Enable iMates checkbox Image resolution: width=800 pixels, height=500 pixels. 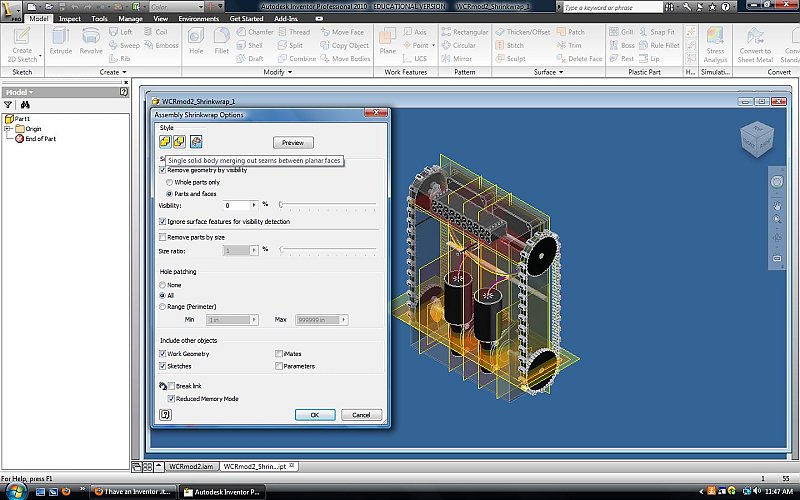point(279,354)
